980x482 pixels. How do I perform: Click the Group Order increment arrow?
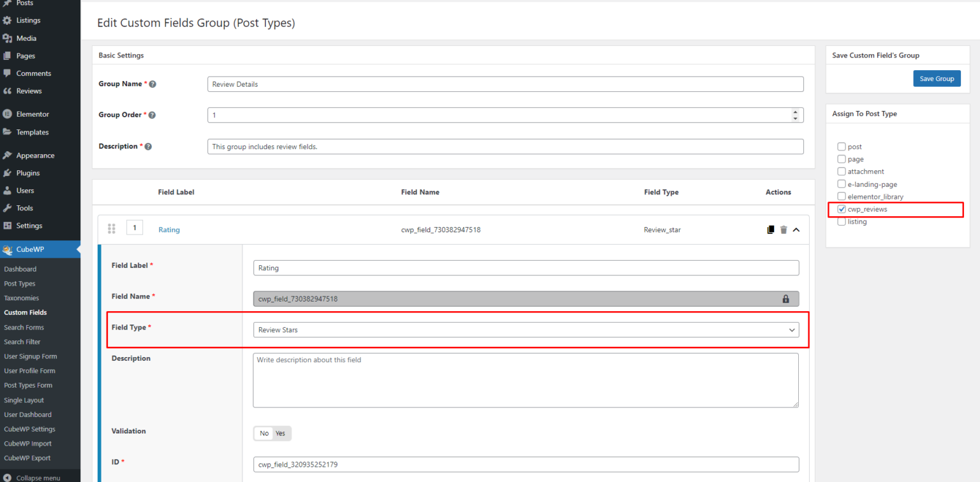point(795,112)
